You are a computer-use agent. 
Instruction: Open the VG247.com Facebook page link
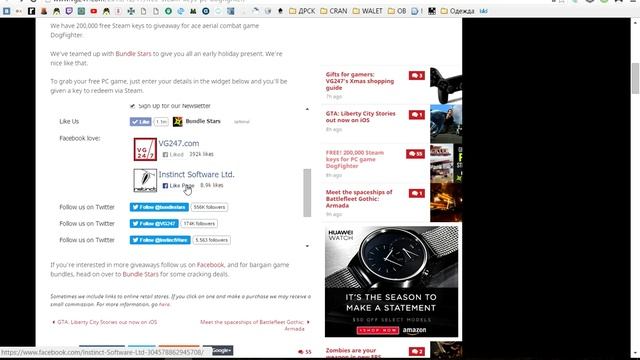pos(179,143)
